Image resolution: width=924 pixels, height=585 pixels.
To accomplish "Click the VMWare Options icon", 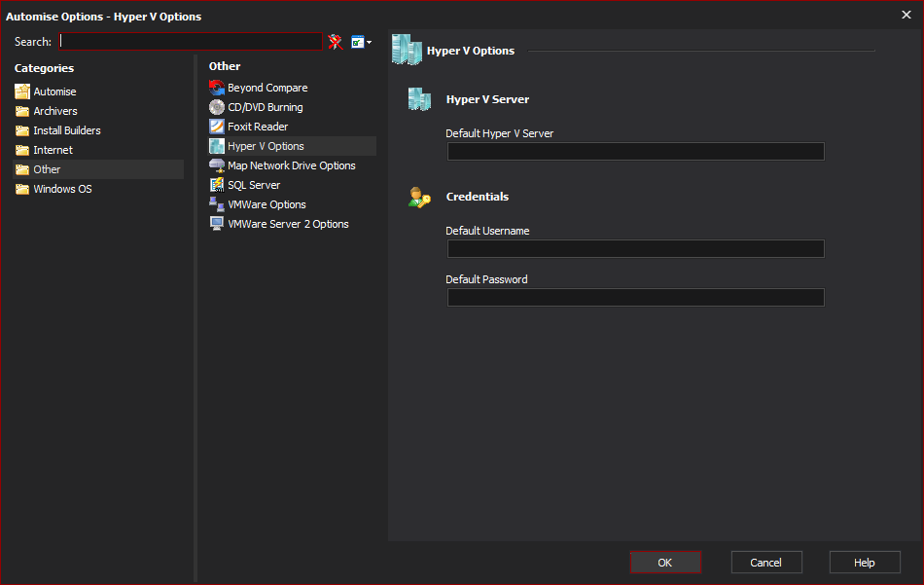I will (217, 204).
